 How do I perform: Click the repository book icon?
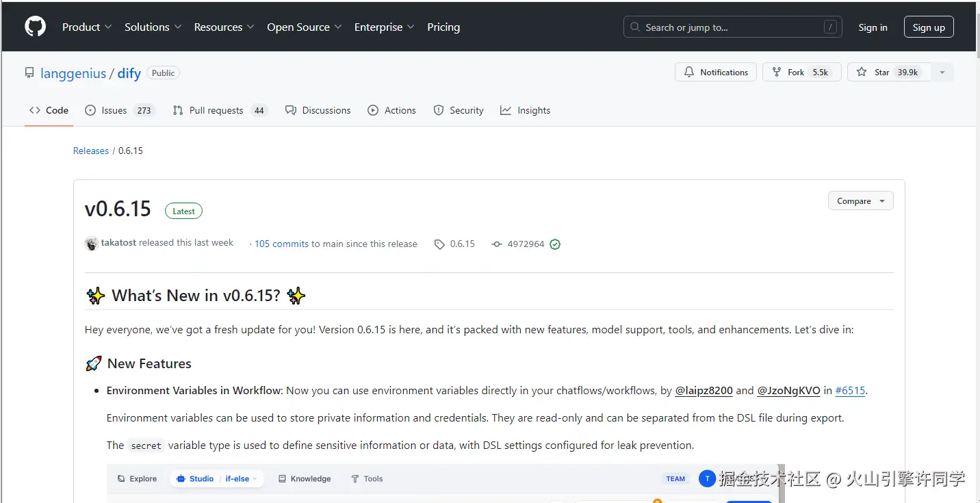[29, 73]
